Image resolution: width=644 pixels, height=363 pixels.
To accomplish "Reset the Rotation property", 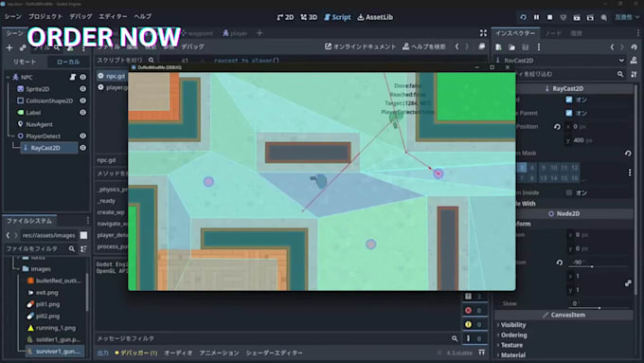I will [560, 263].
